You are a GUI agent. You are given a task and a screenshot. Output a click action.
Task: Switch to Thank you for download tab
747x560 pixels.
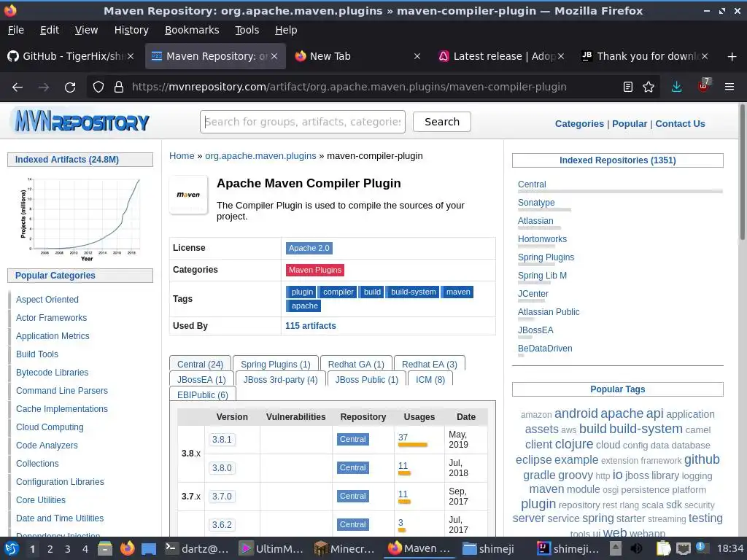(646, 56)
